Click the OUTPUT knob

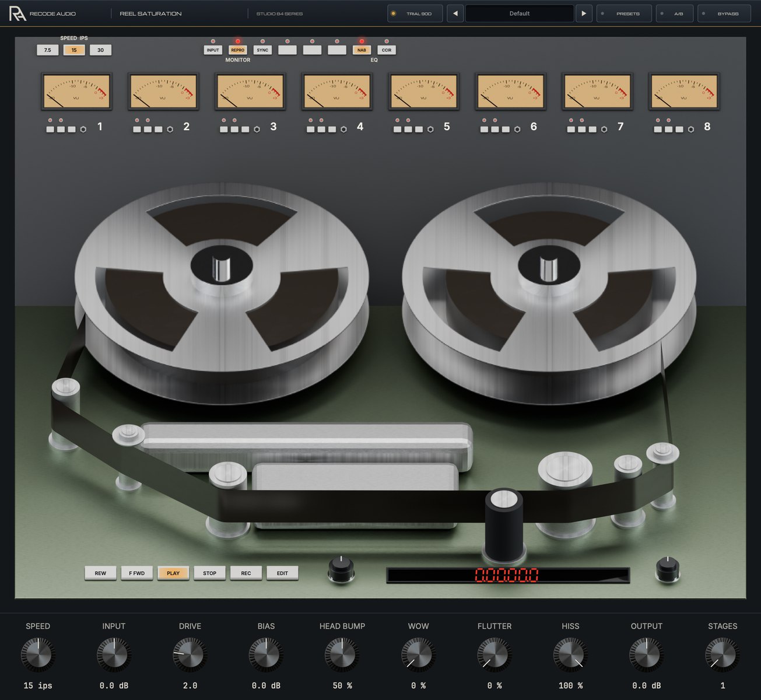(647, 654)
